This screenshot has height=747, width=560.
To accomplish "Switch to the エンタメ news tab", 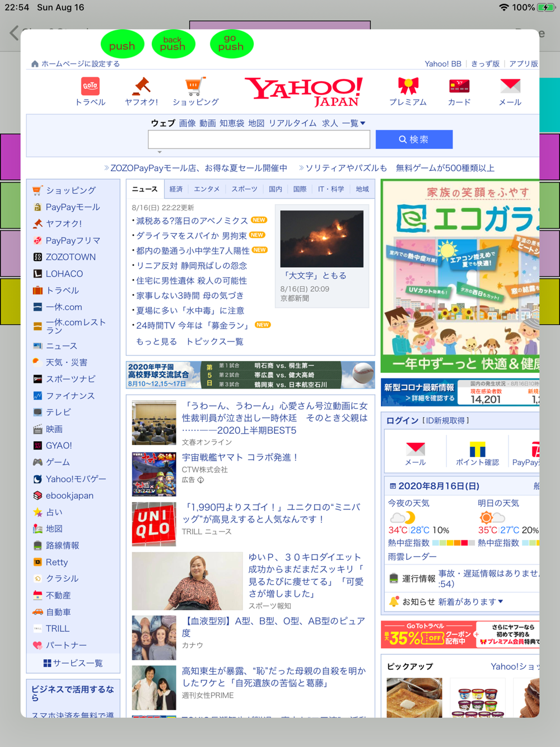I will pyautogui.click(x=207, y=189).
